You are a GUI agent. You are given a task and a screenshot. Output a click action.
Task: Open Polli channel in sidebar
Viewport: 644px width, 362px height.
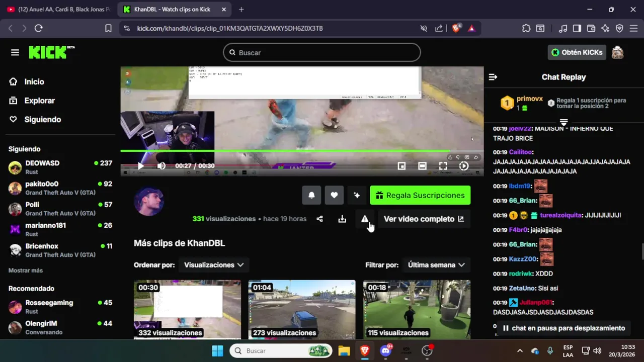tap(60, 209)
